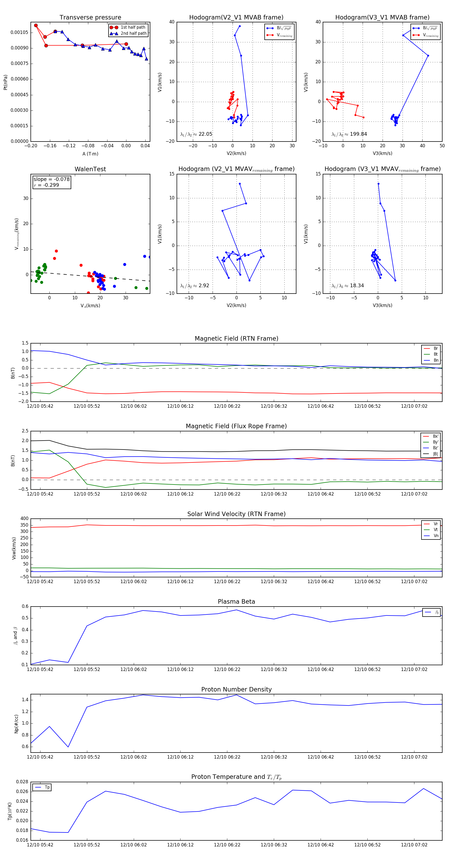Click the 'Vt' legend entry

[431, 530]
